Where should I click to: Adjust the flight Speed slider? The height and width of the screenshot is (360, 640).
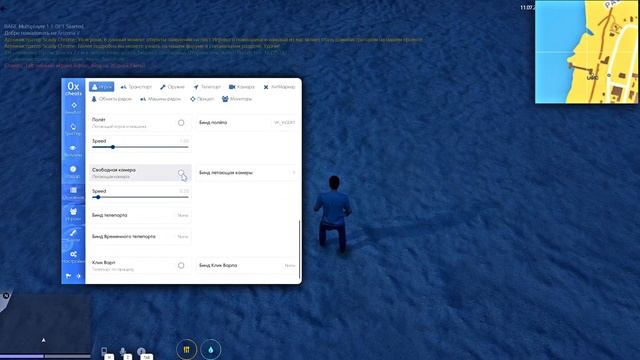click(x=140, y=147)
